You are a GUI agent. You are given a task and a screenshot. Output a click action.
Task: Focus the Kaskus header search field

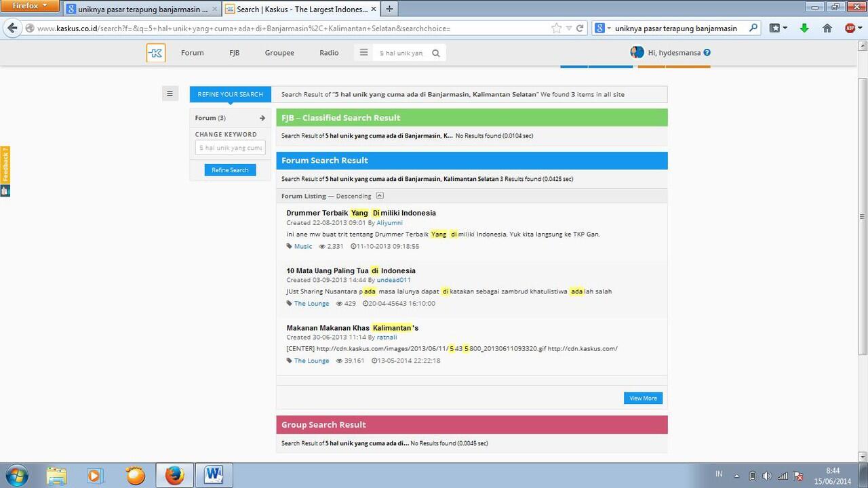coord(401,53)
